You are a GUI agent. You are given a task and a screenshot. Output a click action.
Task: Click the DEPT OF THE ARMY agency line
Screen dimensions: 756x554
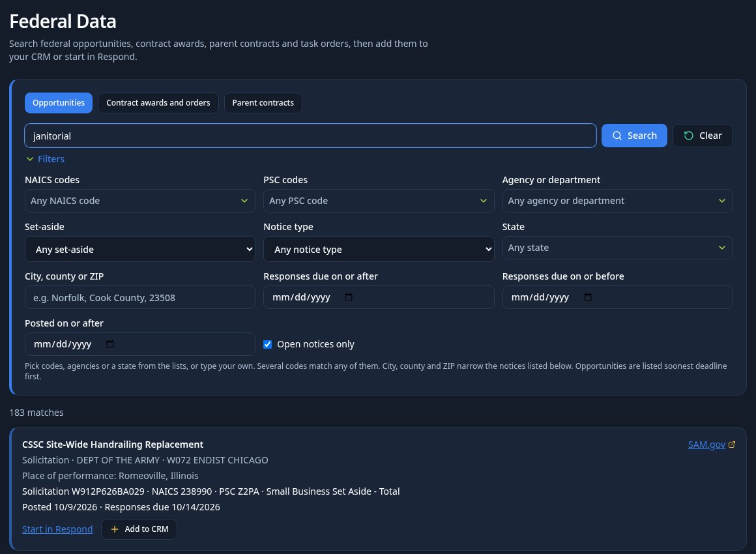(145, 460)
